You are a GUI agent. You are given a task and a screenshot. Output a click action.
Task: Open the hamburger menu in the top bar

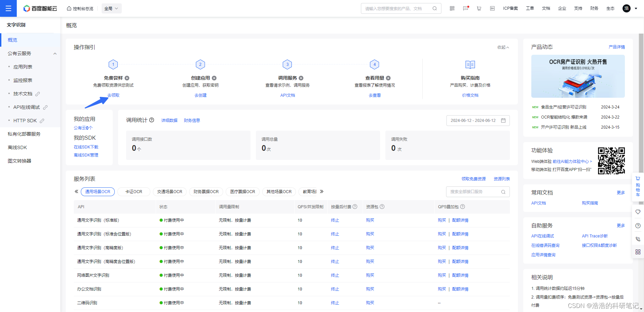click(8, 8)
